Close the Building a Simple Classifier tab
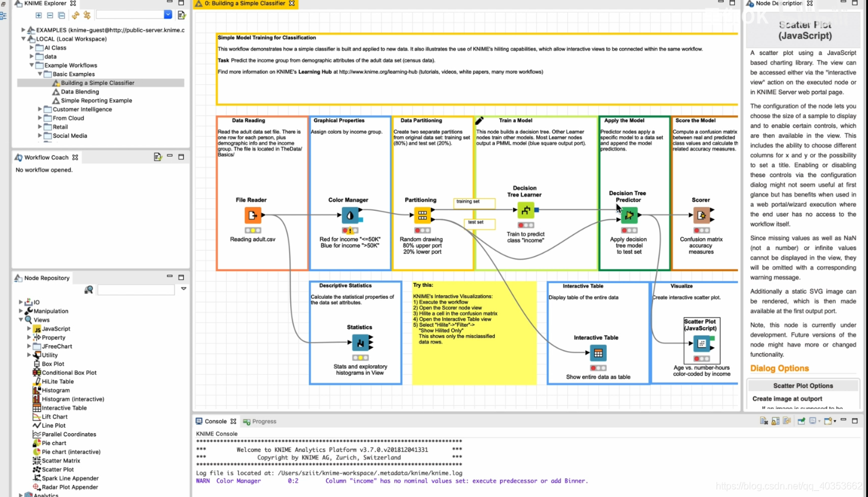The image size is (868, 497). 292,4
